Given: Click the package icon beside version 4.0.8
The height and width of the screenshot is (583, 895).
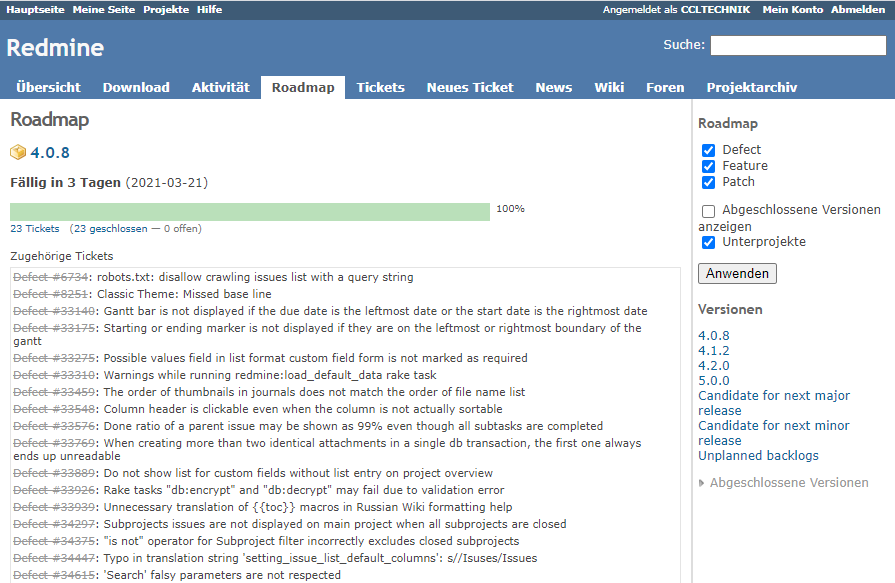Looking at the screenshot, I should click(x=18, y=153).
